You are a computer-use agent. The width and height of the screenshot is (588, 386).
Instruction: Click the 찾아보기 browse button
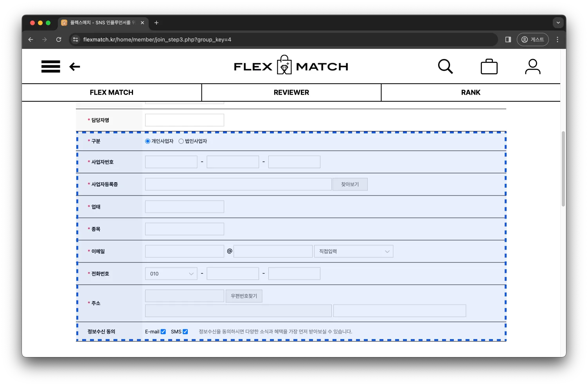point(350,185)
